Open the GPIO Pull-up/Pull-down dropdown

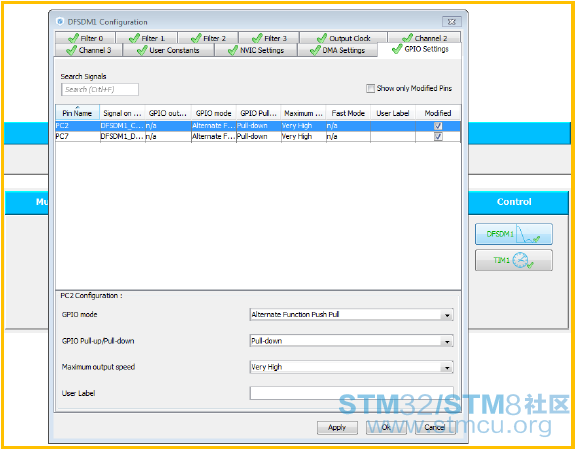point(351,341)
